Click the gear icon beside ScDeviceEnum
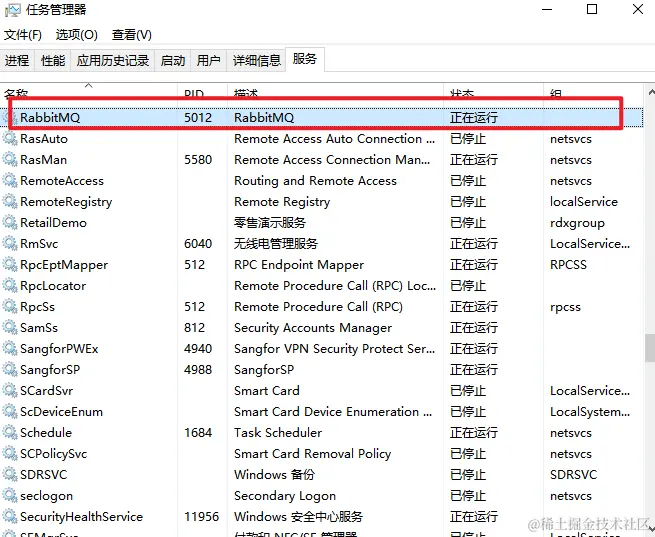Screen dimensions: 655x537 [10, 411]
